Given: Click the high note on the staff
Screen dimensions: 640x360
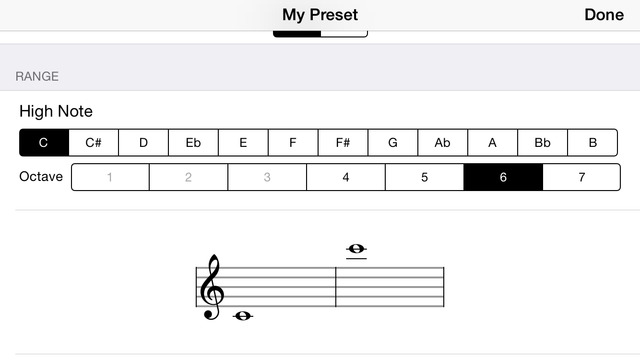Looking at the screenshot, I should click(356, 249).
